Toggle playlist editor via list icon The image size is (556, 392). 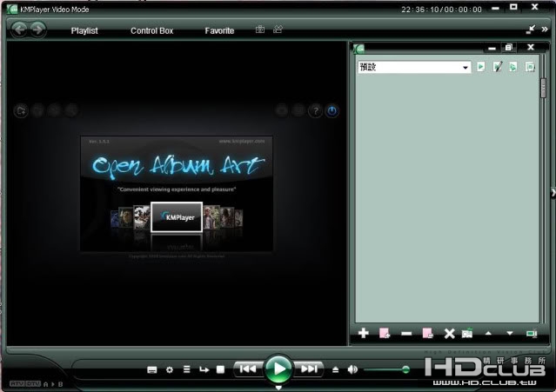tap(187, 369)
